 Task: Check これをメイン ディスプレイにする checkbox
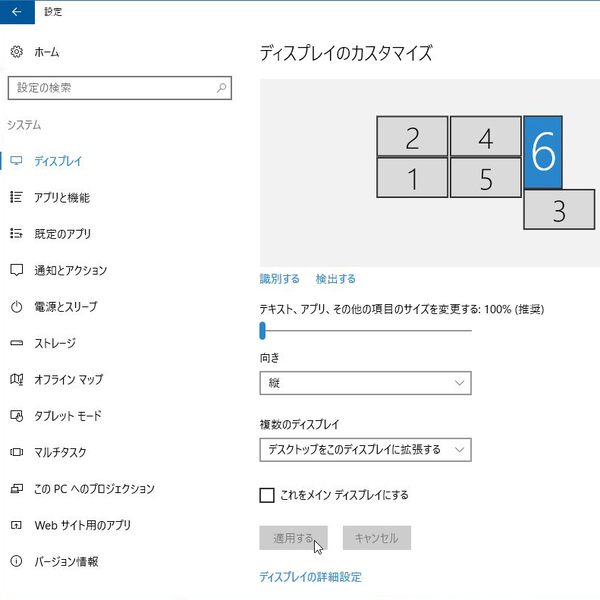[x=267, y=495]
